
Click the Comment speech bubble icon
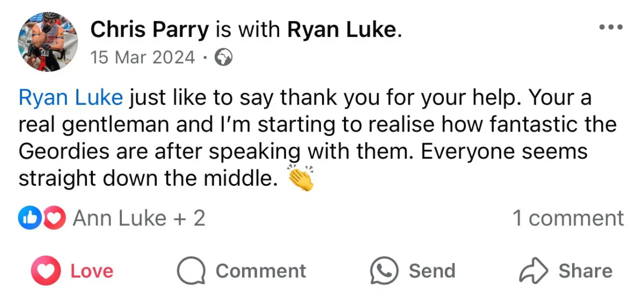(192, 271)
